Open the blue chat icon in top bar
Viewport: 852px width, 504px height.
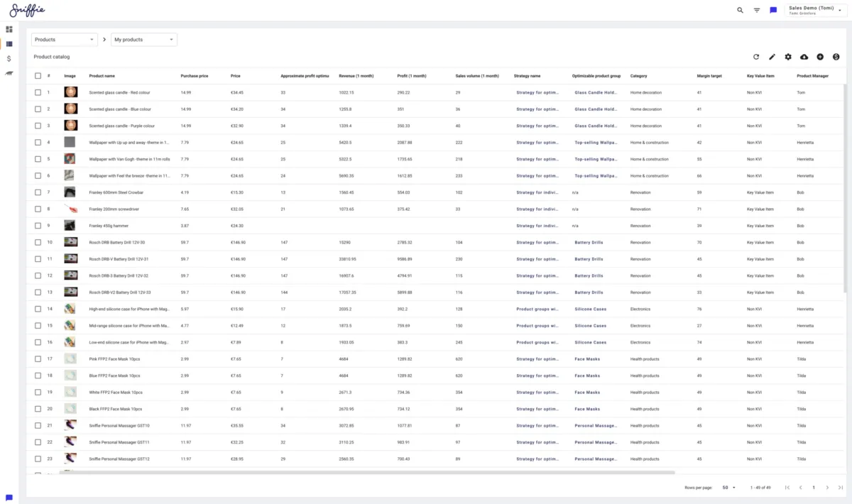click(773, 10)
